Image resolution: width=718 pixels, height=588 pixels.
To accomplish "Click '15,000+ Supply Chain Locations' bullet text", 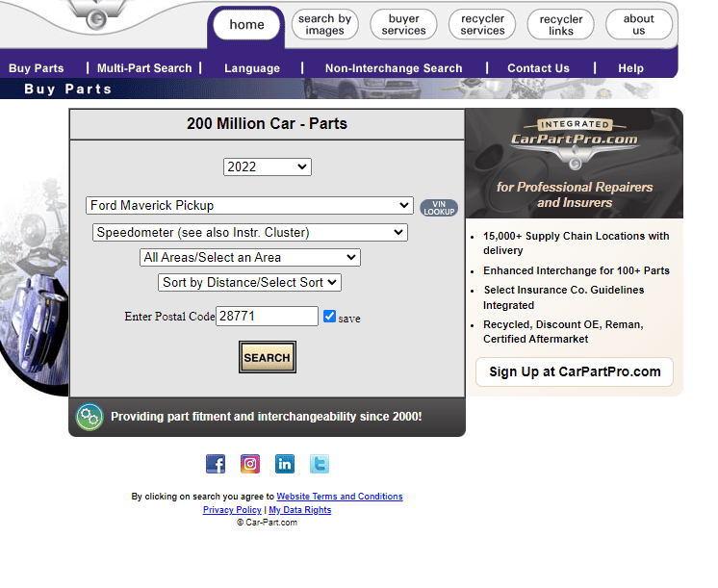I will (577, 243).
